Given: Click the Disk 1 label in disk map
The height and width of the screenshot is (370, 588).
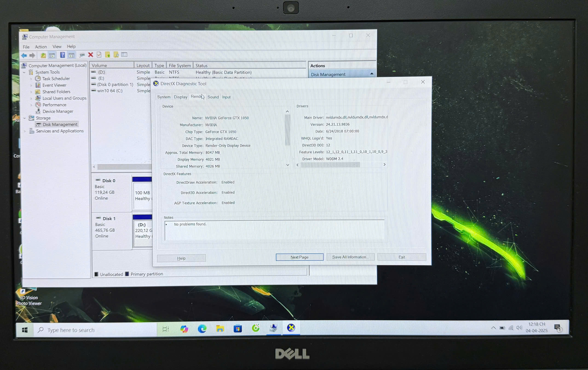Looking at the screenshot, I should point(109,219).
